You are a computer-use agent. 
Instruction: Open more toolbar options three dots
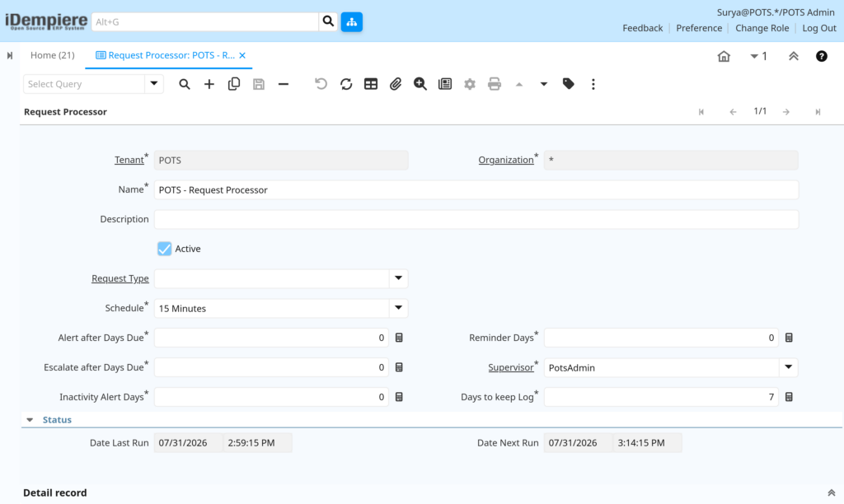pyautogui.click(x=593, y=84)
